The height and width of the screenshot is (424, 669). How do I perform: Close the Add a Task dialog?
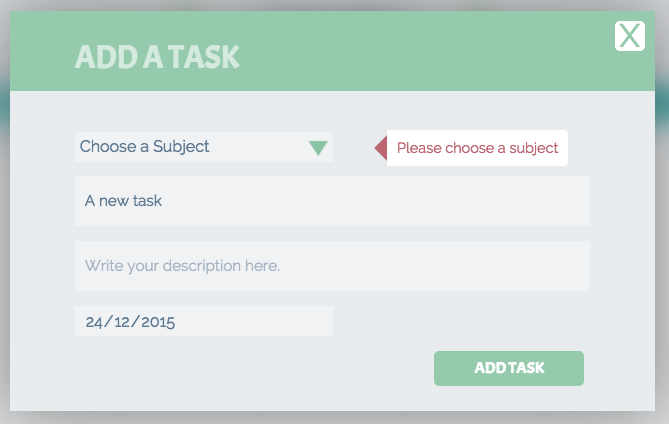click(630, 36)
